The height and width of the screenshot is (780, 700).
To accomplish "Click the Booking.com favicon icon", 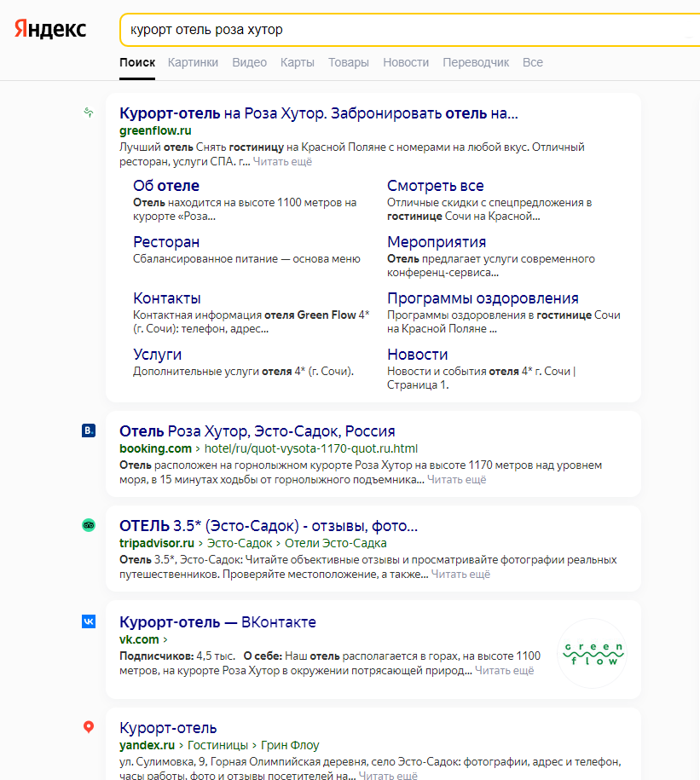I will click(89, 430).
